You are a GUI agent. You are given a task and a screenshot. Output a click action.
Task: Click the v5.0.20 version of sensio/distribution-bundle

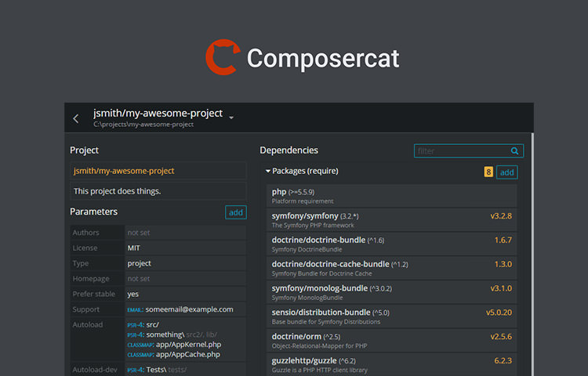point(499,312)
